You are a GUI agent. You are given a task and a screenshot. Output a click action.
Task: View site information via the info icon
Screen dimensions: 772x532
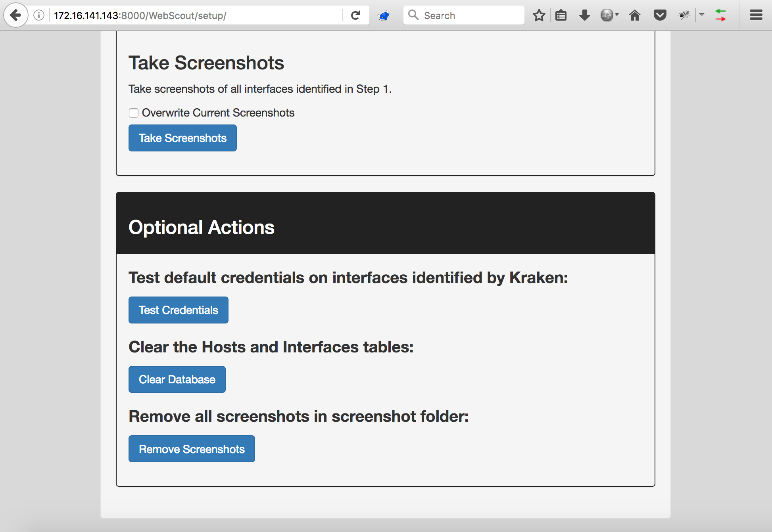pos(39,15)
